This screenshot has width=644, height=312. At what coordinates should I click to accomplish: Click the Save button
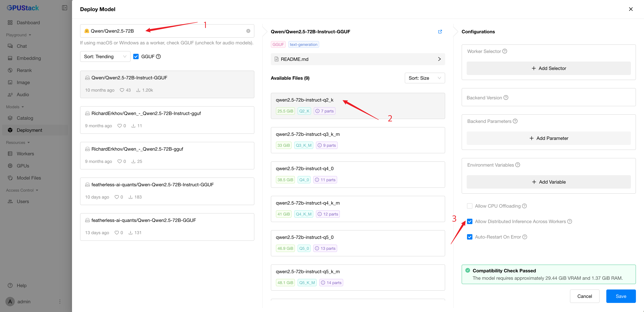(x=621, y=296)
